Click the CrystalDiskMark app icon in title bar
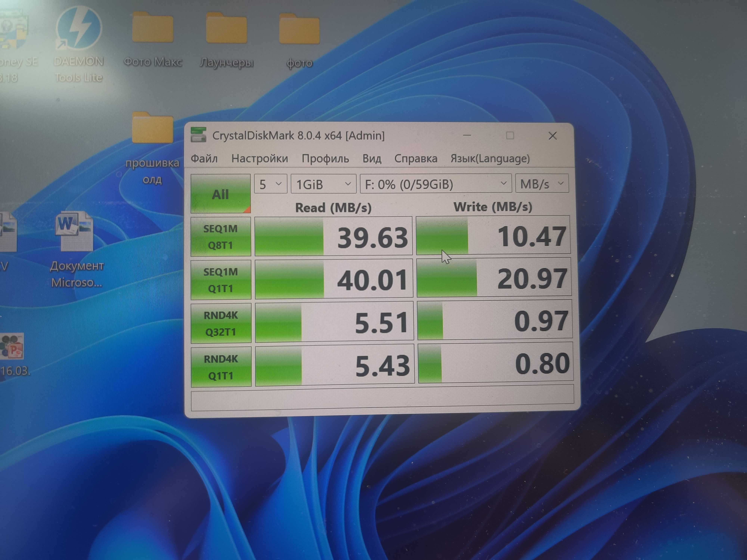Screen dimensions: 747x560 (198, 135)
